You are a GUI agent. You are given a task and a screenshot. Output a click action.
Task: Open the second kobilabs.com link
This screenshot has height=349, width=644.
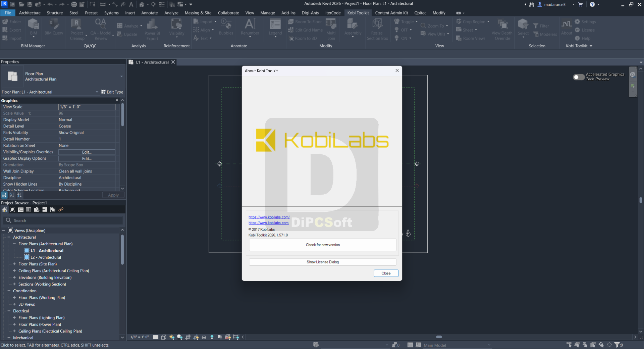tap(268, 223)
